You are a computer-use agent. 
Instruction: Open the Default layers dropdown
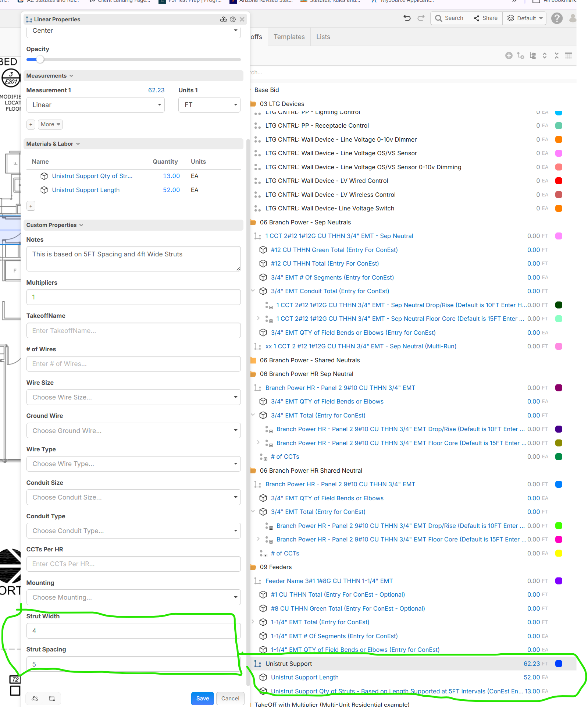tap(525, 18)
